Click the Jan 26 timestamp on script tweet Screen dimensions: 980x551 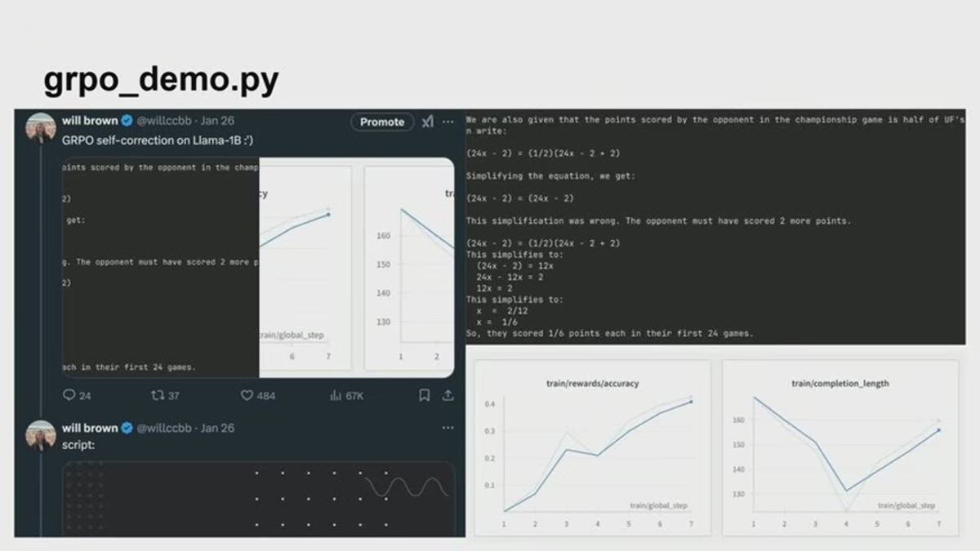[217, 428]
